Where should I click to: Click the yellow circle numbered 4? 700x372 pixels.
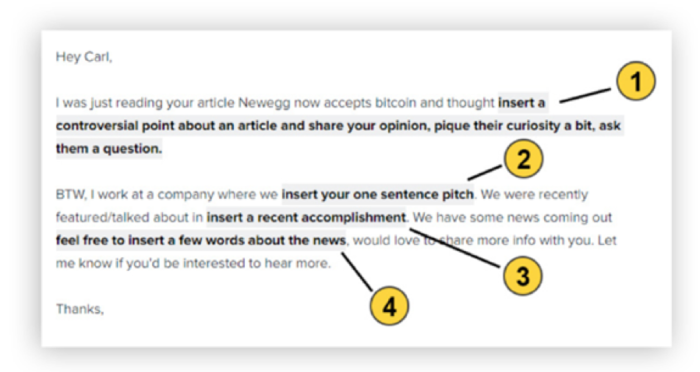point(389,306)
